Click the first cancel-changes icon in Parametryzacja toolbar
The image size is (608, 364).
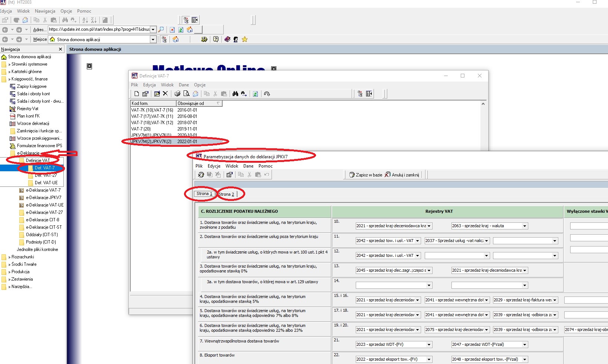coord(201,175)
